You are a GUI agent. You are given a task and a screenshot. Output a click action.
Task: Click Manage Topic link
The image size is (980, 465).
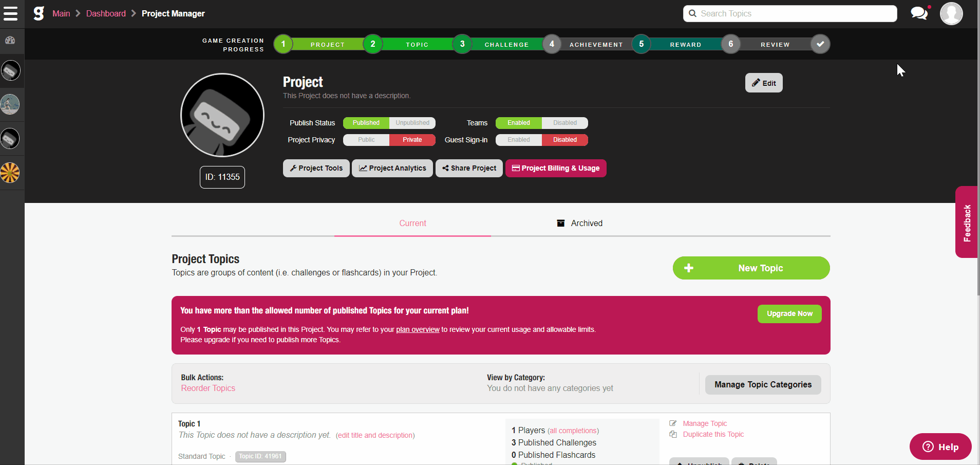click(705, 423)
